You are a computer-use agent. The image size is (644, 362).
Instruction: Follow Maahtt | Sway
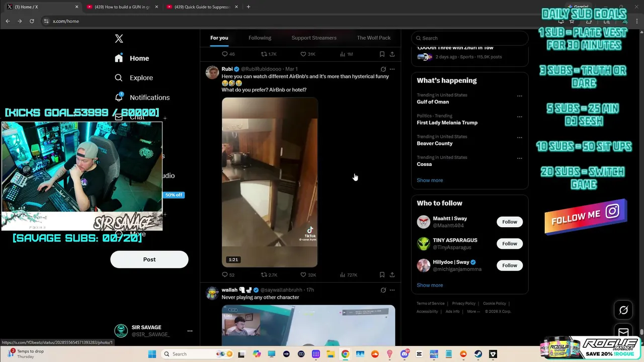510,222
